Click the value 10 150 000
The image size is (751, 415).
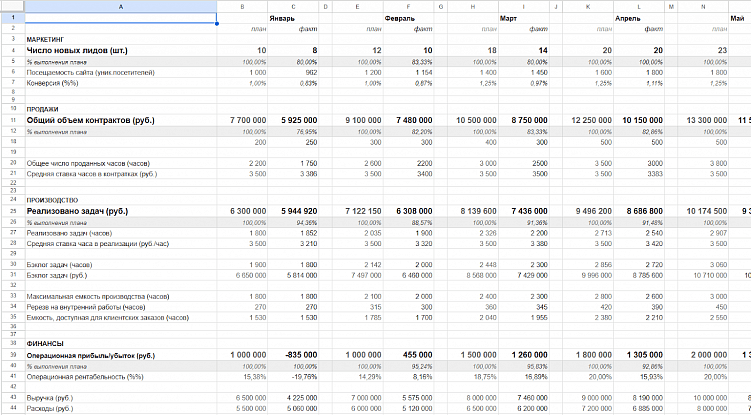click(x=642, y=120)
